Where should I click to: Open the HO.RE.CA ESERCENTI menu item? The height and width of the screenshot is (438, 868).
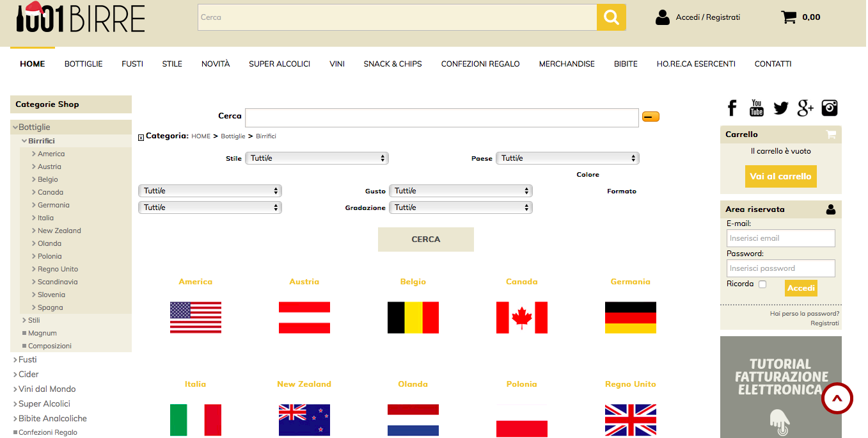coord(696,64)
